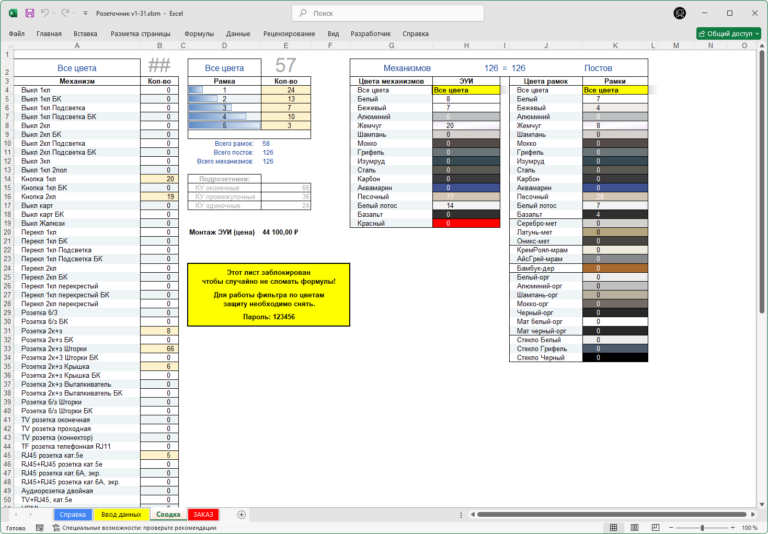Screen dimensions: 768x534
Task: Open the Разработчик tab
Action: [x=370, y=34]
